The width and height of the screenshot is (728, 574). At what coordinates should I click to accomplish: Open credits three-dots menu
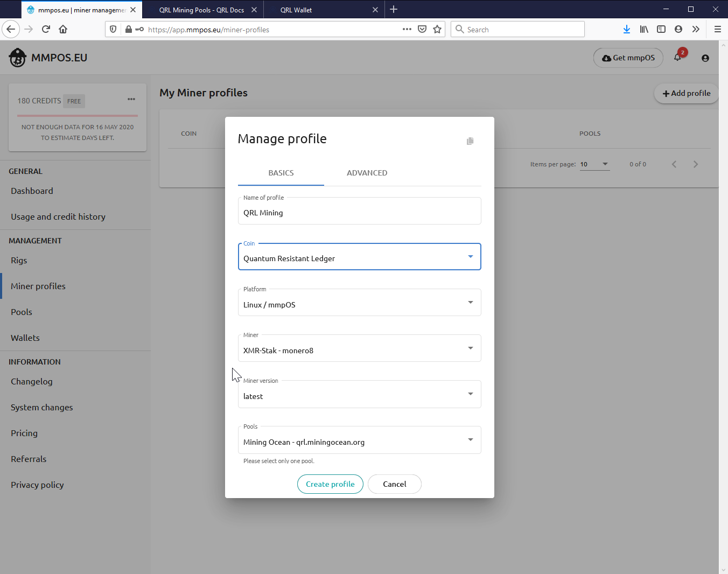coord(131,99)
